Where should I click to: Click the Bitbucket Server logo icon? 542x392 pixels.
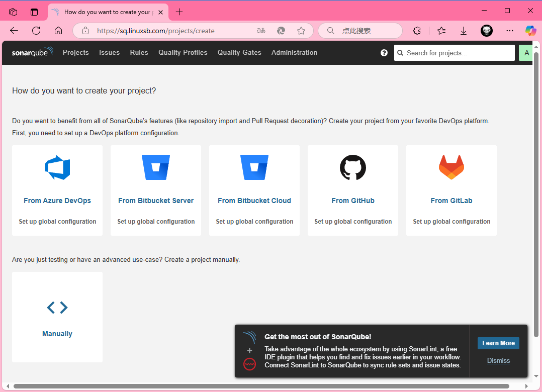click(x=156, y=167)
